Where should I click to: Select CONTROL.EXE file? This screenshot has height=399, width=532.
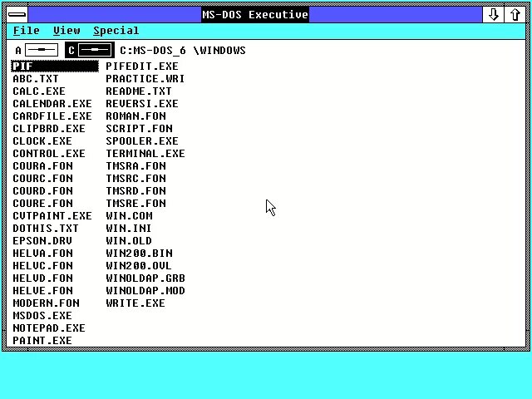coord(49,153)
